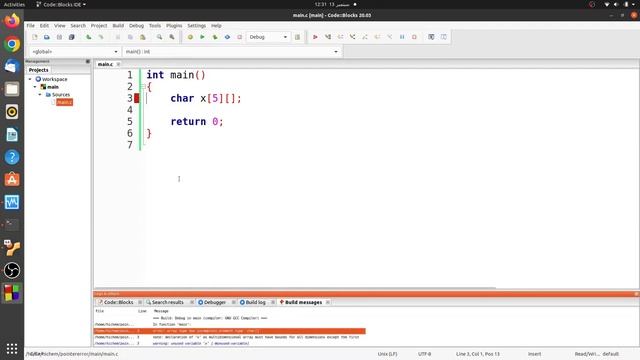The image size is (640, 360).
Task: Redo the last undone edit
Action: pyautogui.click(x=101, y=37)
